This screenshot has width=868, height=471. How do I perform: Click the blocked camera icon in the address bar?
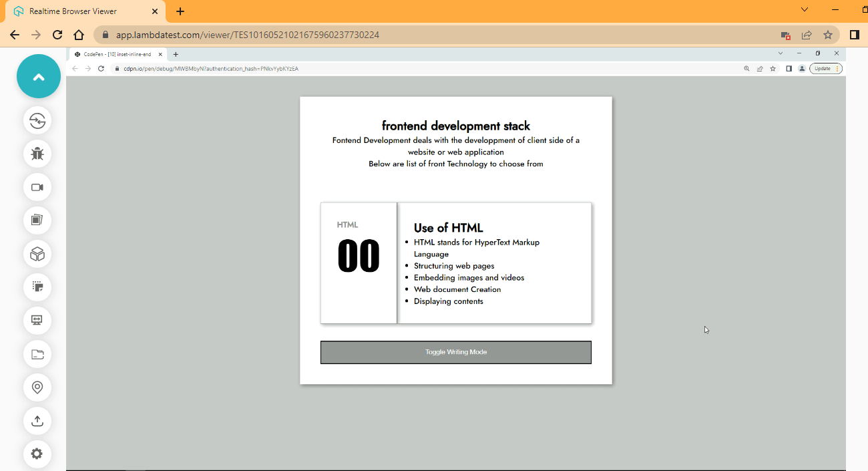pyautogui.click(x=786, y=35)
